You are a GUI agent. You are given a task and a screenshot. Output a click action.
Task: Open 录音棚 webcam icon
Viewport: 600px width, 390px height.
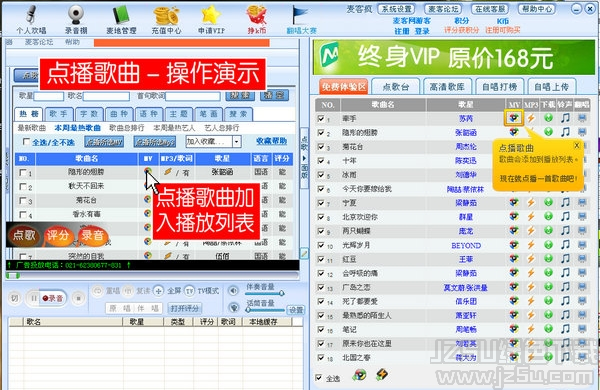[x=76, y=15]
